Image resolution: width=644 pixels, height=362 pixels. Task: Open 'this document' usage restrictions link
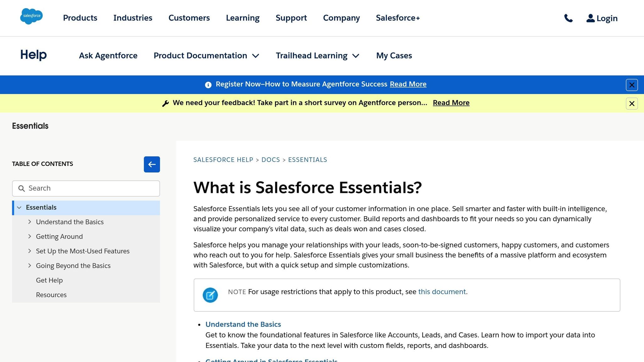442,292
